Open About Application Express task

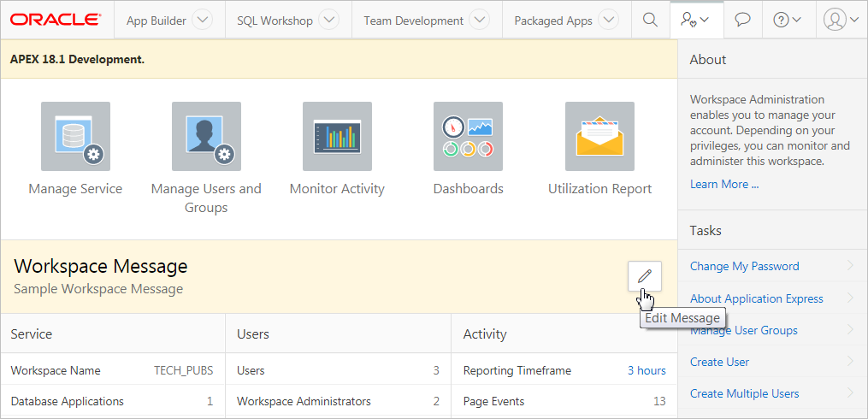756,298
